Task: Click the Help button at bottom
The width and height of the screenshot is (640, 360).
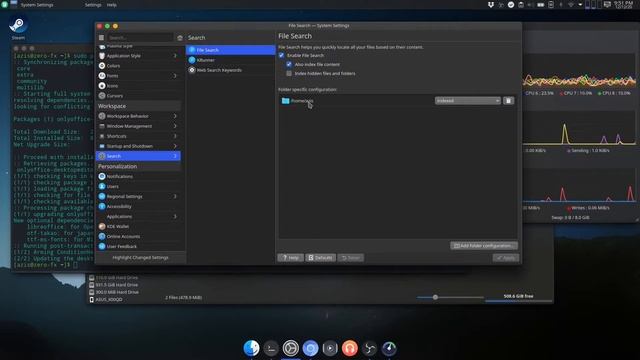Action: click(291, 258)
